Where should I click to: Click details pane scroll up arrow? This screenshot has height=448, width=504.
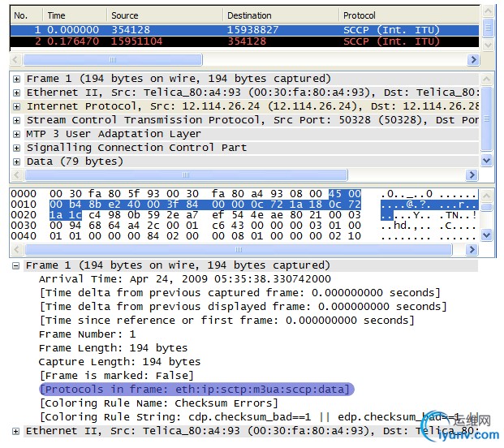(487, 79)
